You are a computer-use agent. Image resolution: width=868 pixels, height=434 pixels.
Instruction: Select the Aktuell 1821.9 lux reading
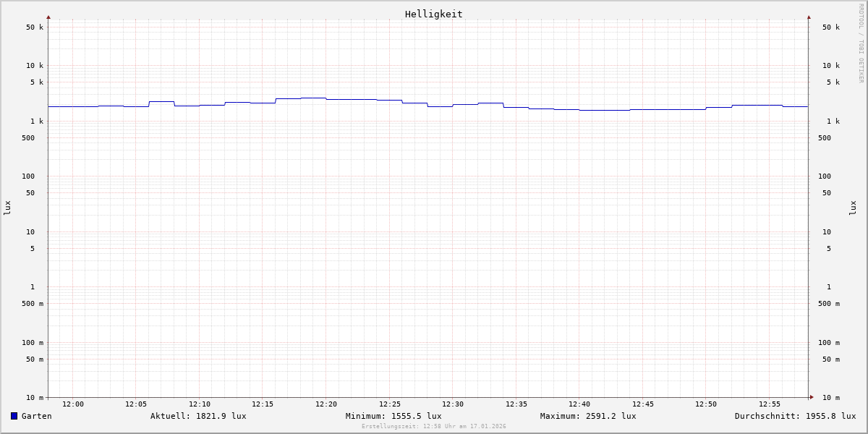point(198,416)
